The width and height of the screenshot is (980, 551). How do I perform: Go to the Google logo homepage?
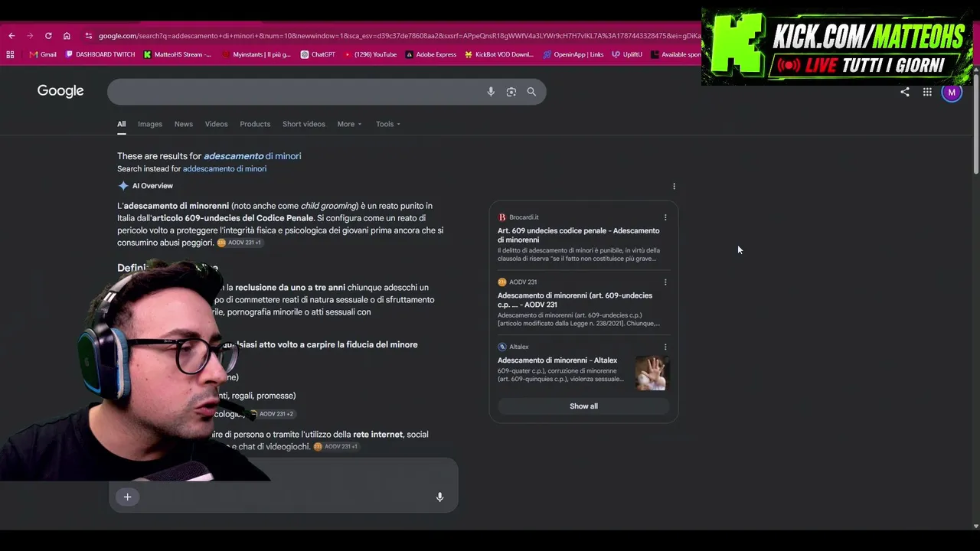60,91
